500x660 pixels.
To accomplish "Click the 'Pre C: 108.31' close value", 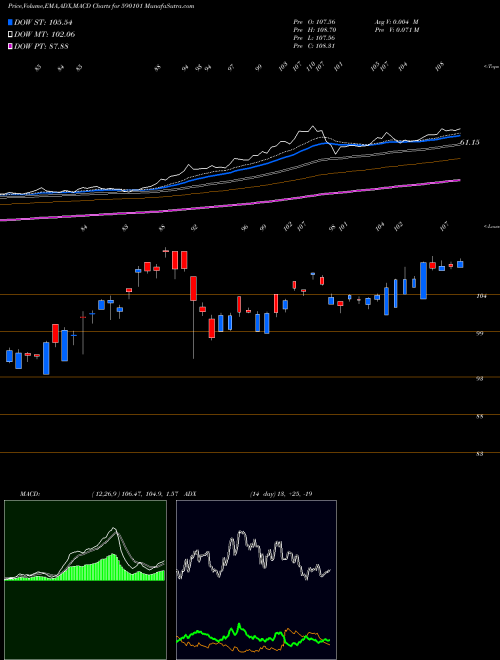I will pos(314,46).
